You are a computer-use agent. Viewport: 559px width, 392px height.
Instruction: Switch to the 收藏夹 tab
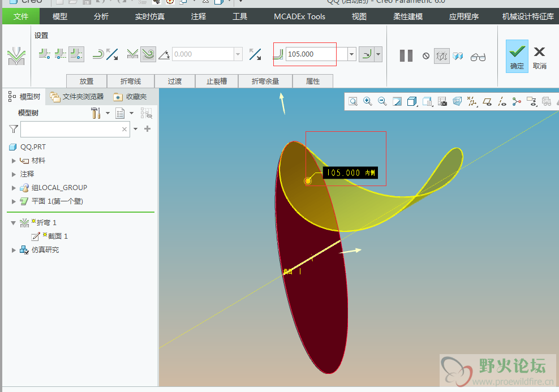click(x=130, y=97)
